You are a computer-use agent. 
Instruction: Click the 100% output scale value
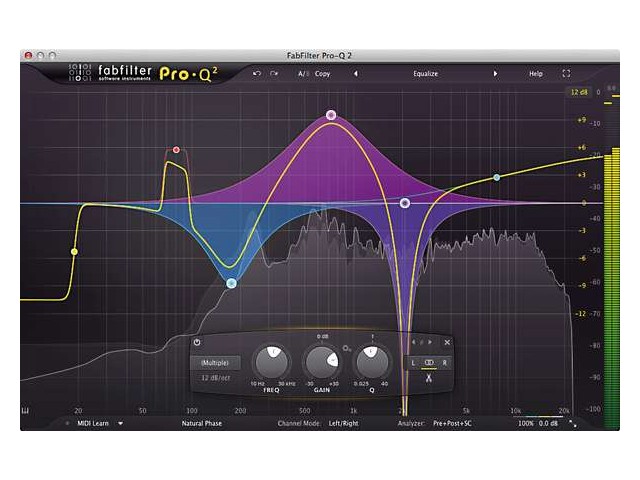pos(526,423)
